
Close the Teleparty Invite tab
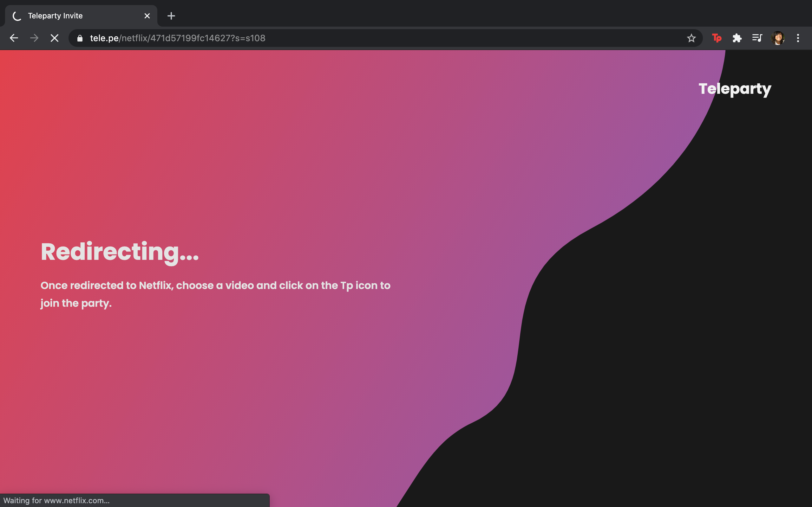(x=147, y=16)
